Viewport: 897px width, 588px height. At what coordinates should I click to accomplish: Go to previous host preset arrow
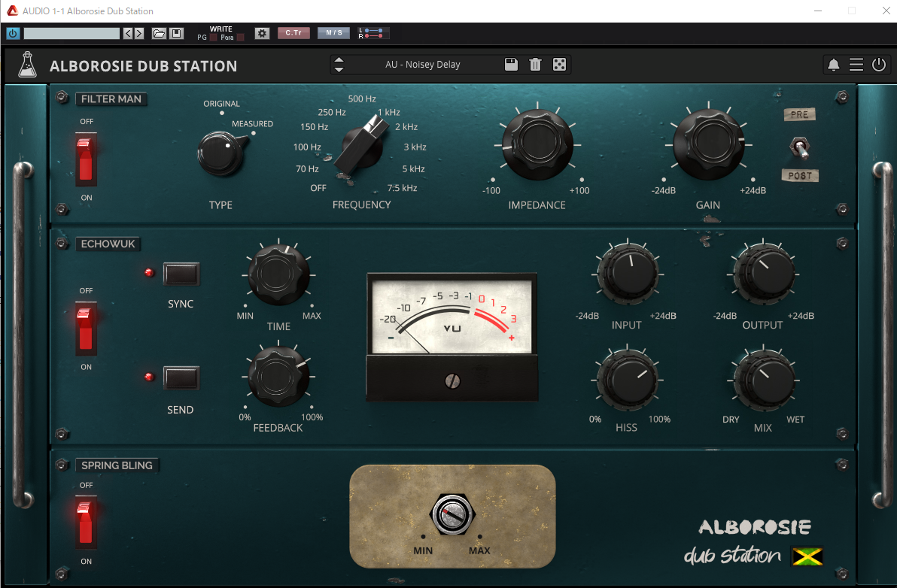tap(128, 33)
